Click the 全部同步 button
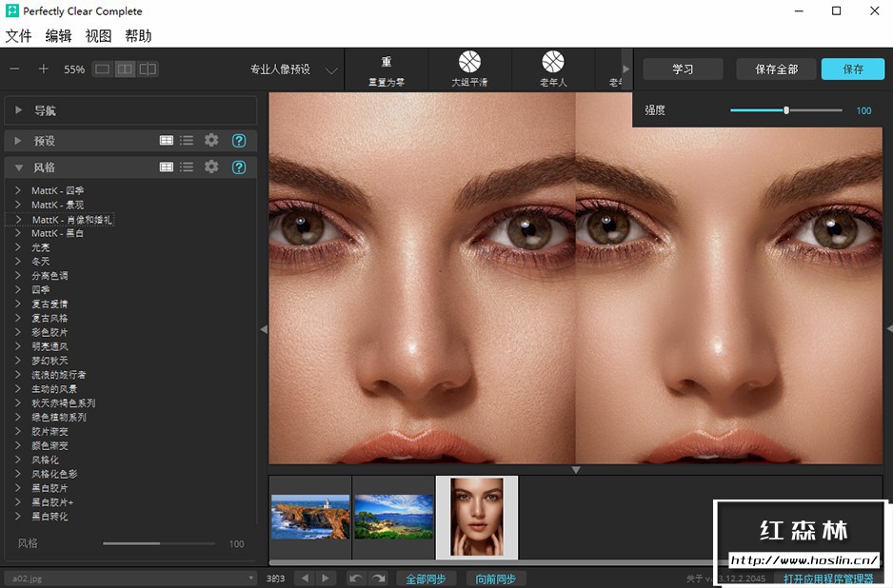Screen dimensions: 893x588 click(x=426, y=578)
